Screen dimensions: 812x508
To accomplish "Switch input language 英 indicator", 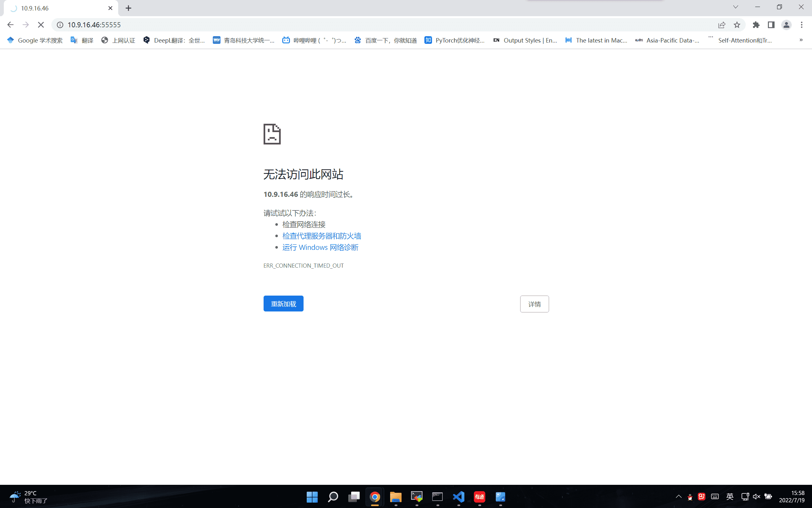I will pos(730,497).
